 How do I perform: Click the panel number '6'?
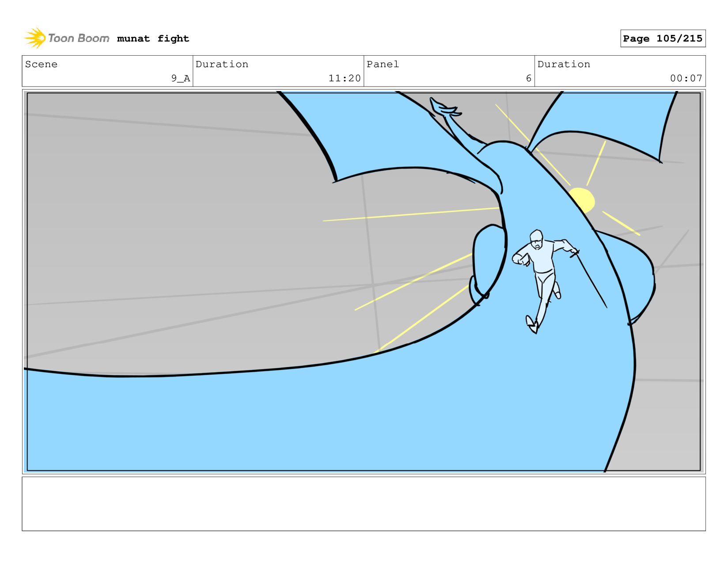(528, 78)
